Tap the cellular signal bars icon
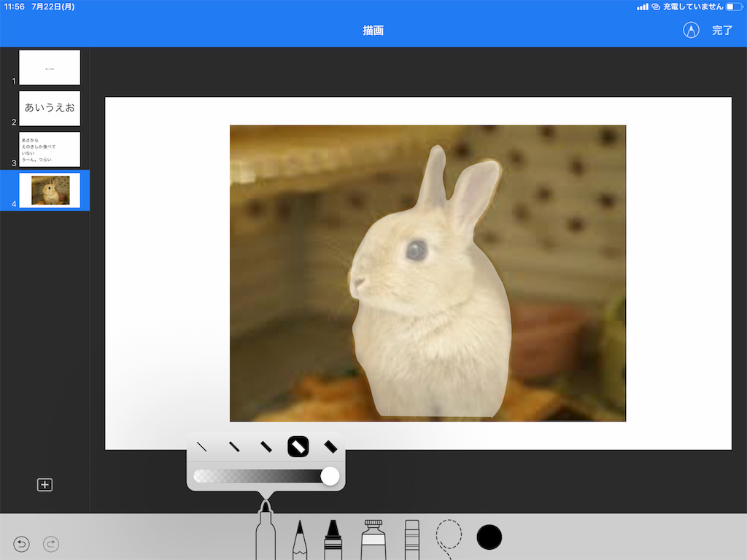 click(643, 7)
